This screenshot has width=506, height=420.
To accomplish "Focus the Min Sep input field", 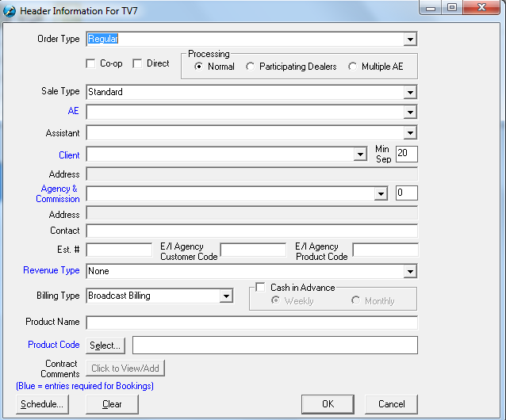I will (x=406, y=154).
